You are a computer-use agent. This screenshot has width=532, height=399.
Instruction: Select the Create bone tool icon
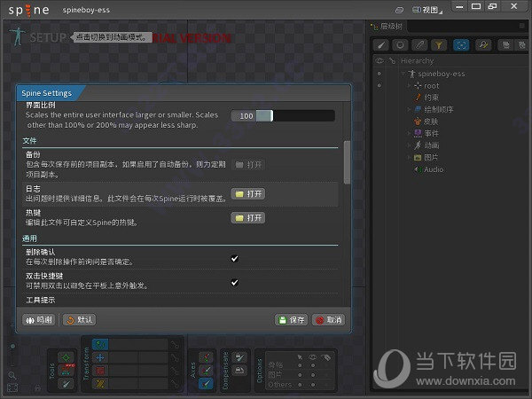66,384
